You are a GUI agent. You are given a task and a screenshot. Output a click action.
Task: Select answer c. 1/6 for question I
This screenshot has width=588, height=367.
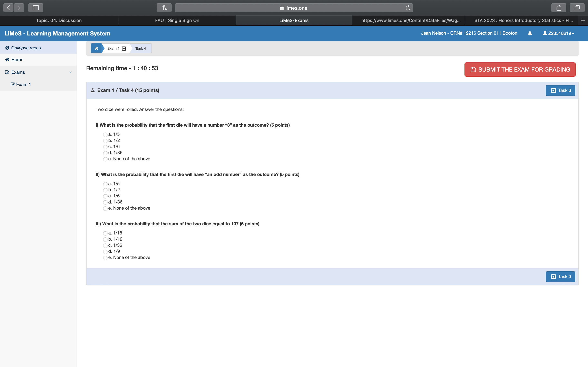click(105, 147)
